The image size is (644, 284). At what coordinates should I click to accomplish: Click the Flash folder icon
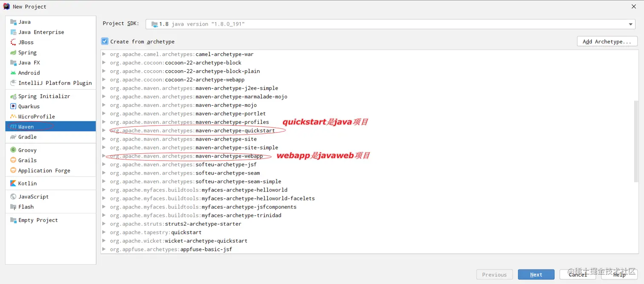point(13,207)
